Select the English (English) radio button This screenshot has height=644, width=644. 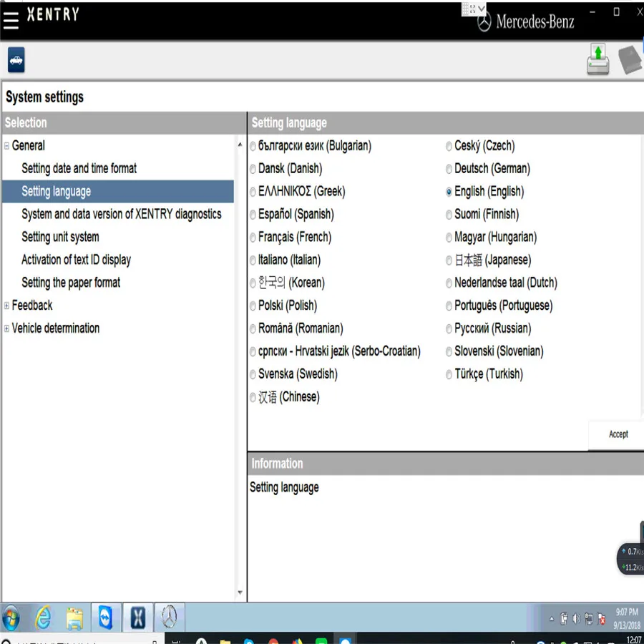(x=449, y=192)
